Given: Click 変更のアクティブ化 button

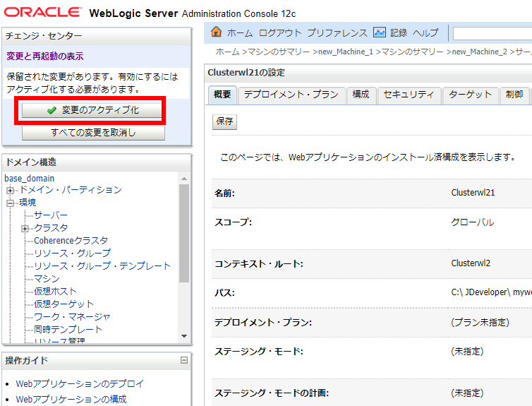Looking at the screenshot, I should coord(92,111).
